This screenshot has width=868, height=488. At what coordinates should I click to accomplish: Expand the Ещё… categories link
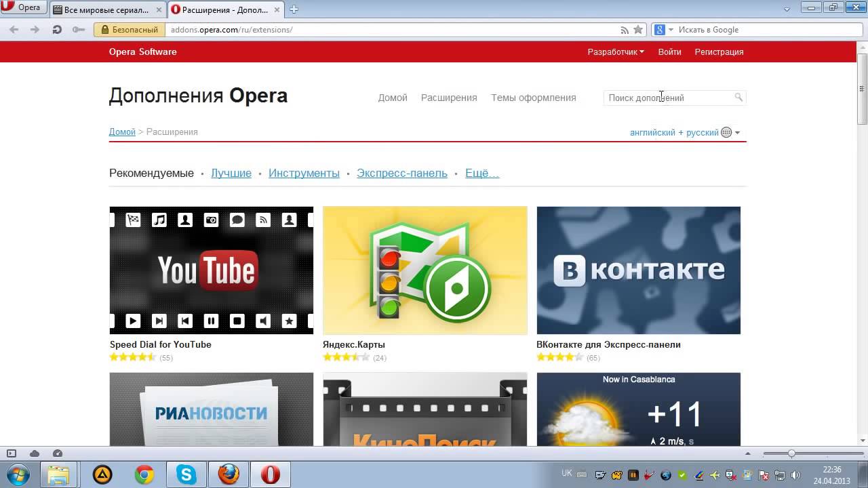[x=482, y=173]
